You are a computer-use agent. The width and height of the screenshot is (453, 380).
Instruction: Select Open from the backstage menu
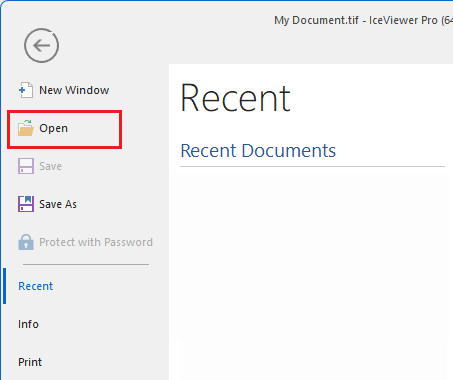[53, 128]
